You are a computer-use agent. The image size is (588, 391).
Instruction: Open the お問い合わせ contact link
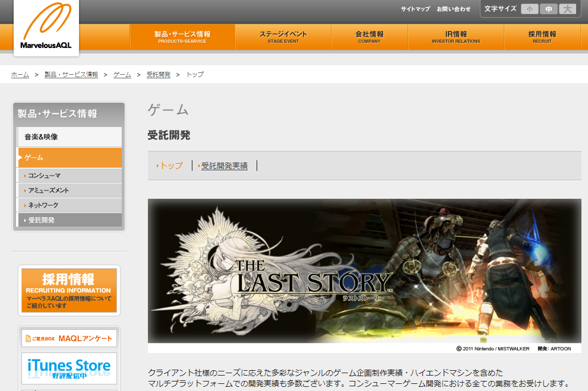453,9
